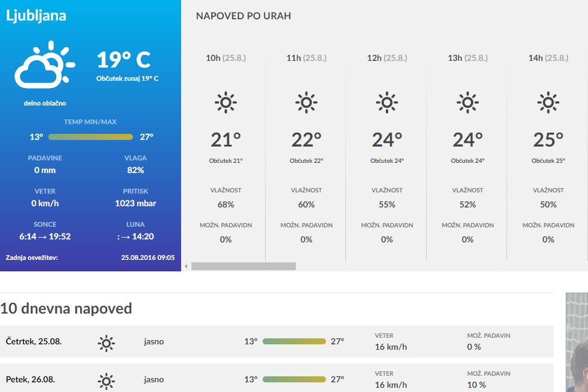This screenshot has height=392, width=588.
Task: Click the 55% humidity value for 12h
Action: [x=387, y=204]
